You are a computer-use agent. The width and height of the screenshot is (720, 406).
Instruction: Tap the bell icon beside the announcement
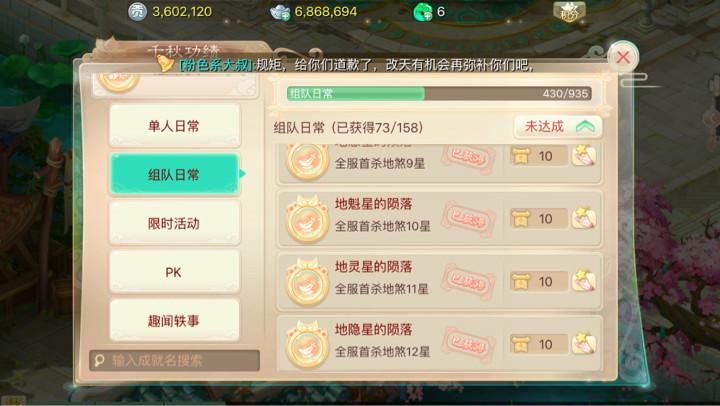pos(165,63)
